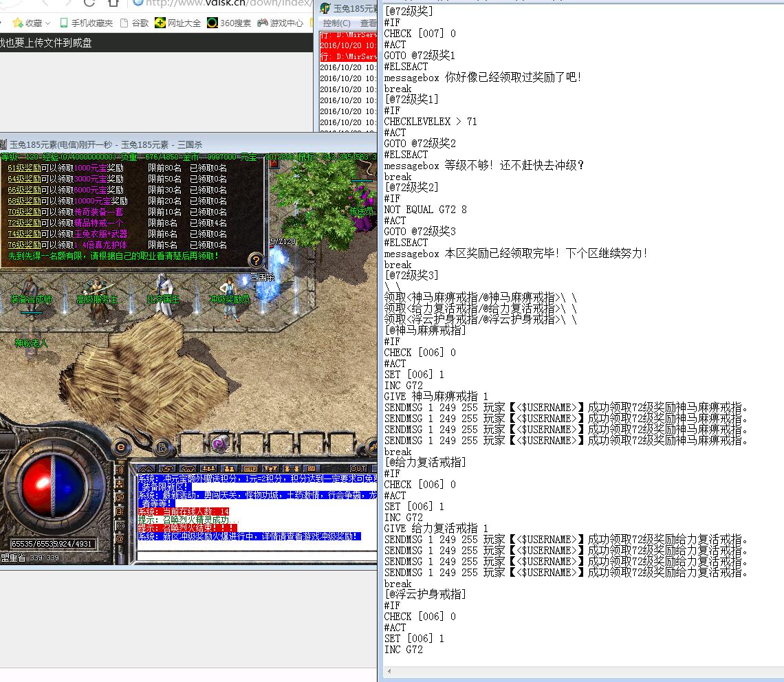Click the server window title bar icon
The image size is (784, 682).
(x=325, y=8)
